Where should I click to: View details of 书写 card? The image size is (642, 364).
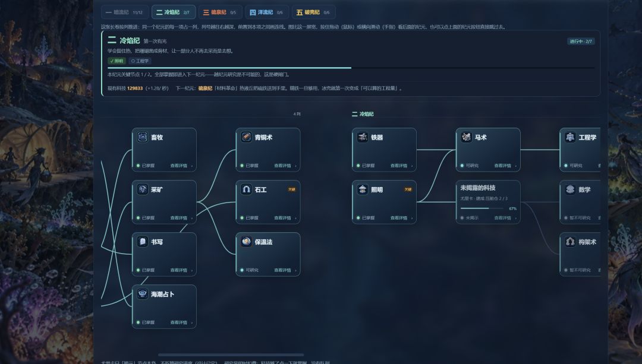coord(181,270)
